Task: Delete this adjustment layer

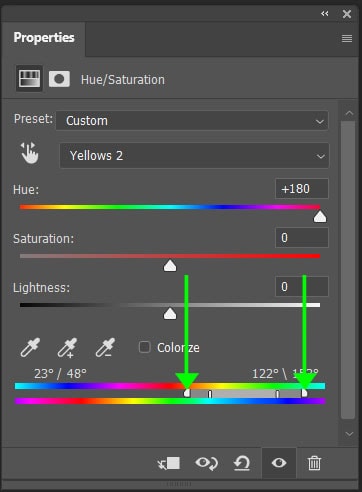Action: point(314,463)
